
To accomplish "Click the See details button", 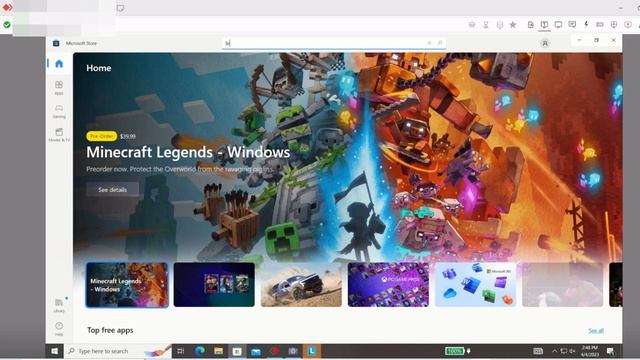I will (112, 189).
